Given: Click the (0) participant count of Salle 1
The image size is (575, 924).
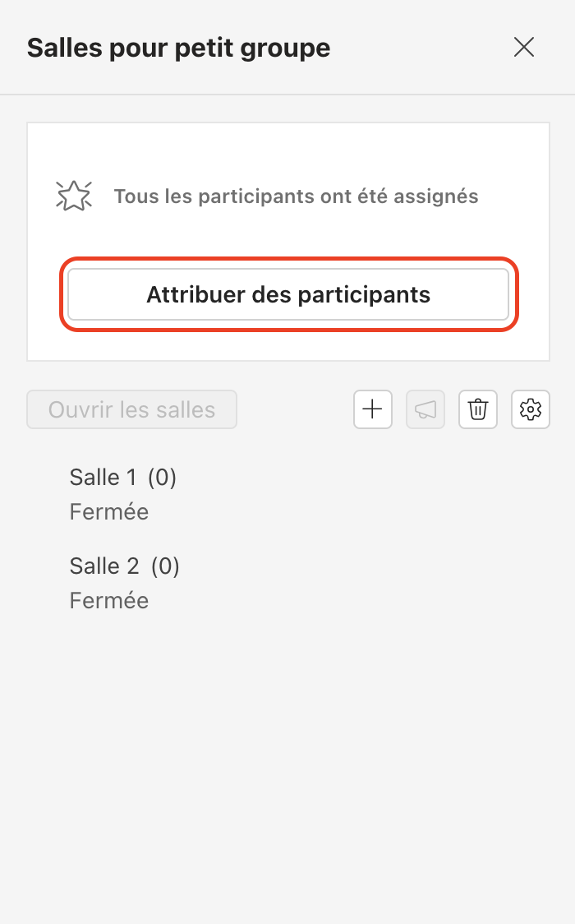Looking at the screenshot, I should (163, 477).
